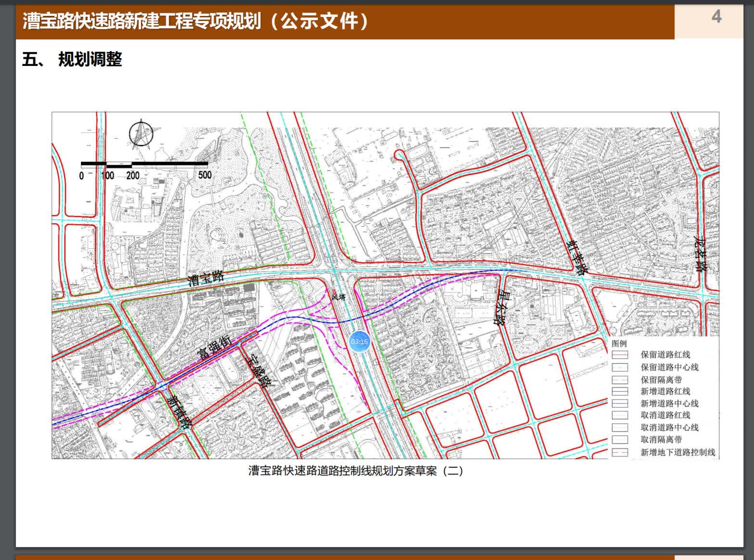Click the map caption 漕宝路快速路道路控制线规划方案草案（二）

356,471
